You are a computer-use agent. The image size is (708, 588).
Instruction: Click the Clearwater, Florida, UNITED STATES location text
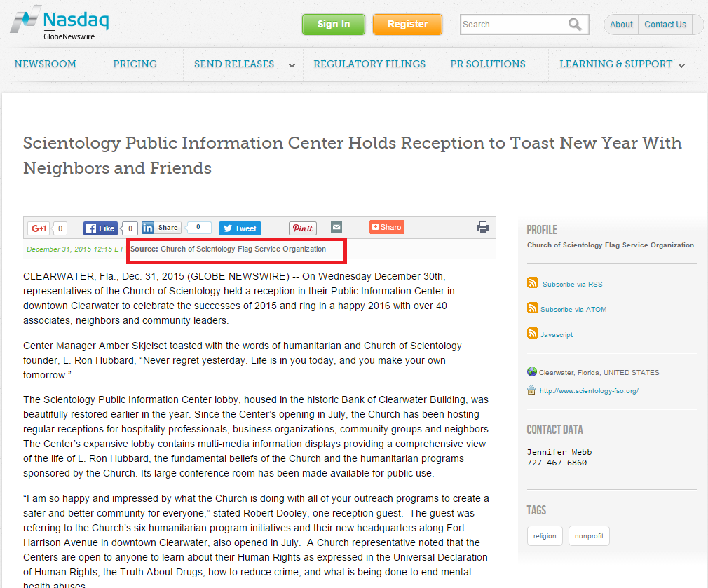pos(599,373)
